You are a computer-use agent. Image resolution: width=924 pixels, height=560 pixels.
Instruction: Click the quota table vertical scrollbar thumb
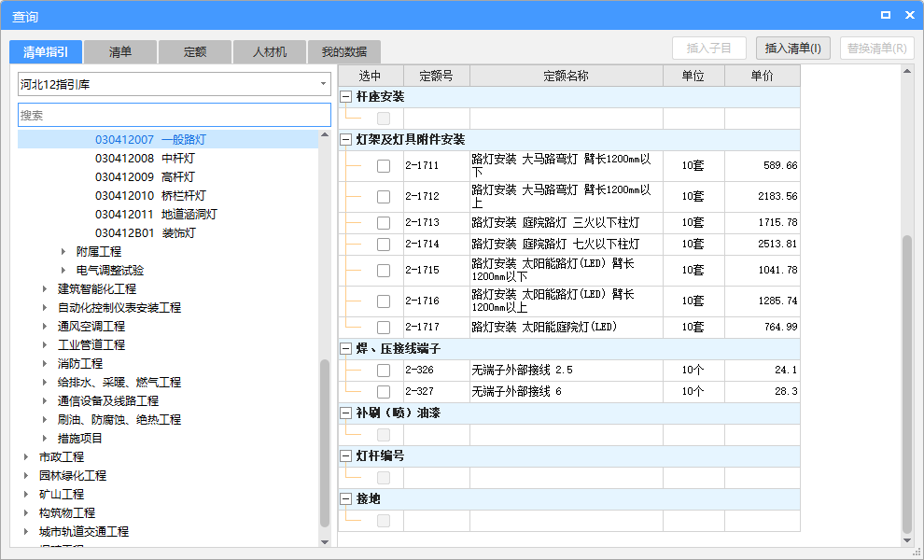coord(907,384)
